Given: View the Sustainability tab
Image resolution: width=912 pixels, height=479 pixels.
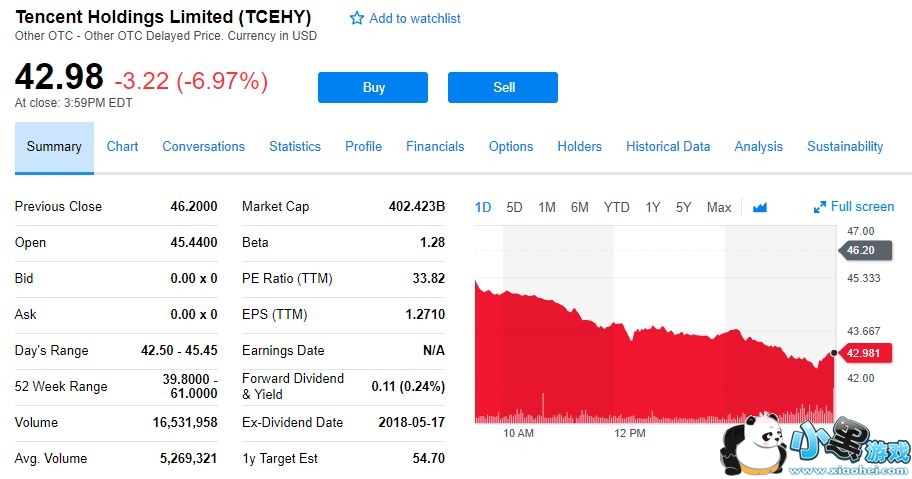Looking at the screenshot, I should [x=845, y=146].
